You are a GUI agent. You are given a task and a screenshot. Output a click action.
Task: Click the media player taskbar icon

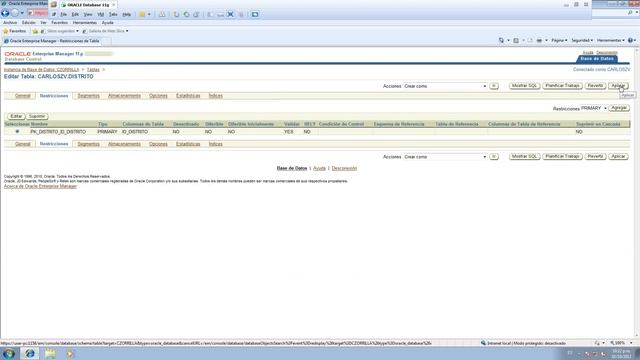pos(70,353)
